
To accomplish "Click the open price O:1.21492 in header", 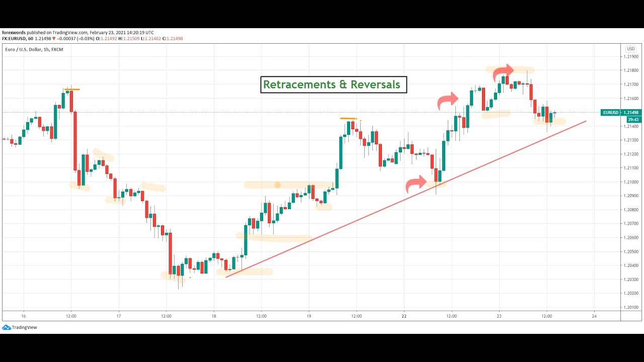I will [106, 39].
